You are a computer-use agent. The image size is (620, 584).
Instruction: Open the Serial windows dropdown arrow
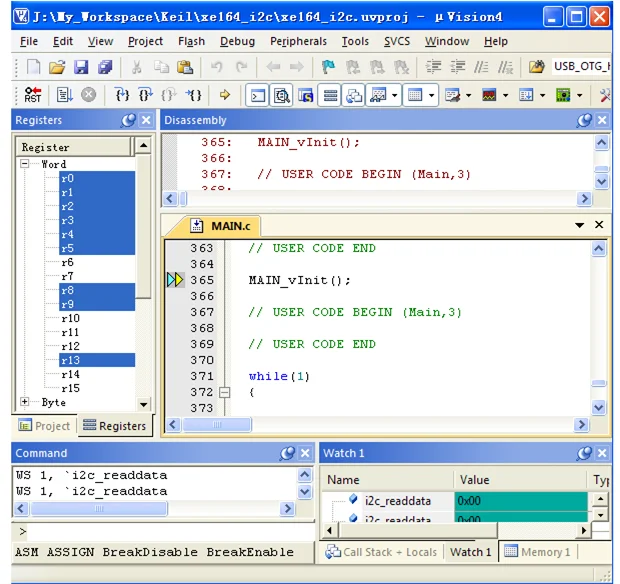469,95
